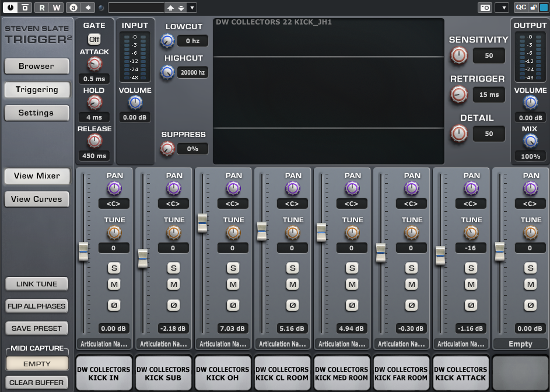
Task: Open dropdown next to the camera icon
Action: pos(502,8)
